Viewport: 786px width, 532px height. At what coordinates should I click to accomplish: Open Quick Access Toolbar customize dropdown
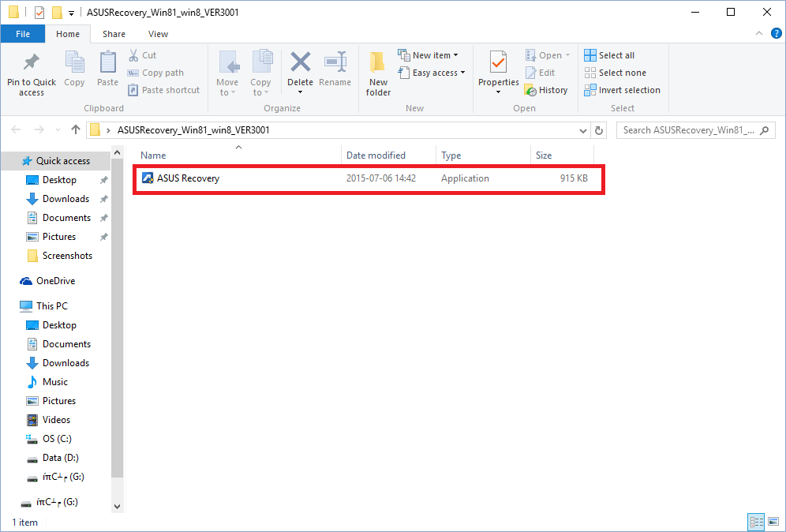(x=71, y=13)
